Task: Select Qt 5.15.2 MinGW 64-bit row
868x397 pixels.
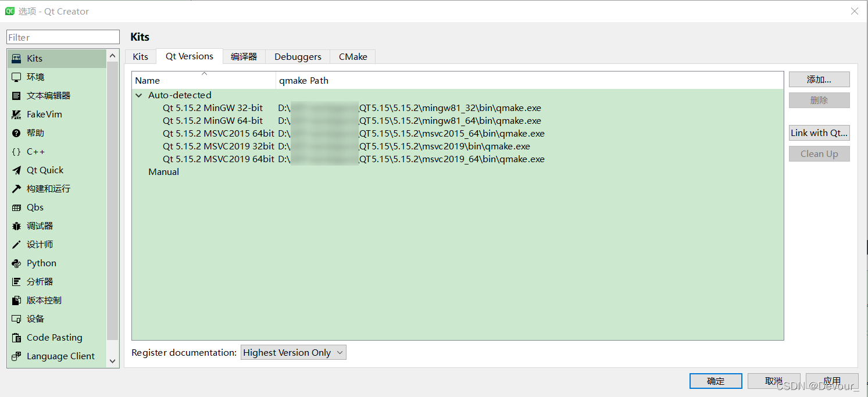Action: (458, 121)
